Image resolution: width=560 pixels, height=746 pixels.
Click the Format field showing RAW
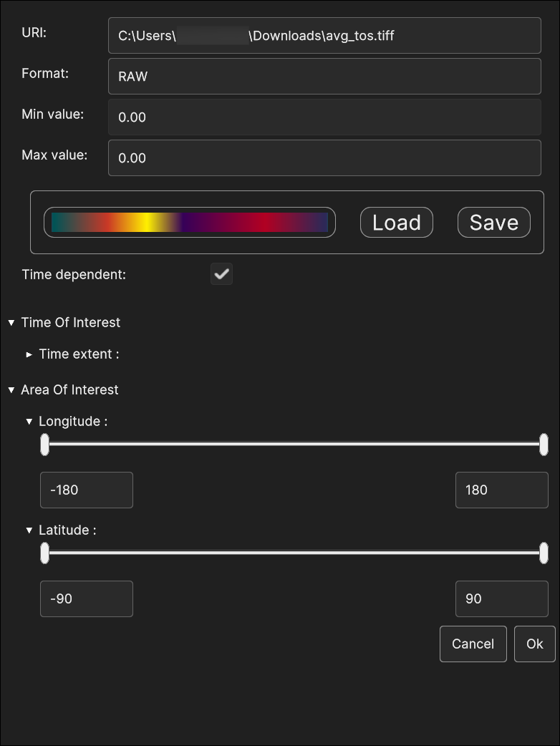click(324, 77)
